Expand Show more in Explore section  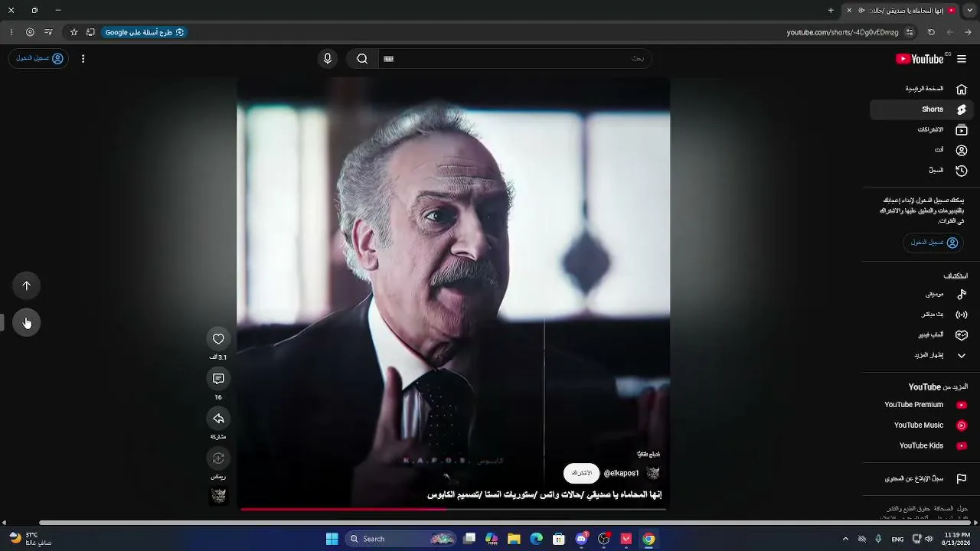click(x=922, y=355)
